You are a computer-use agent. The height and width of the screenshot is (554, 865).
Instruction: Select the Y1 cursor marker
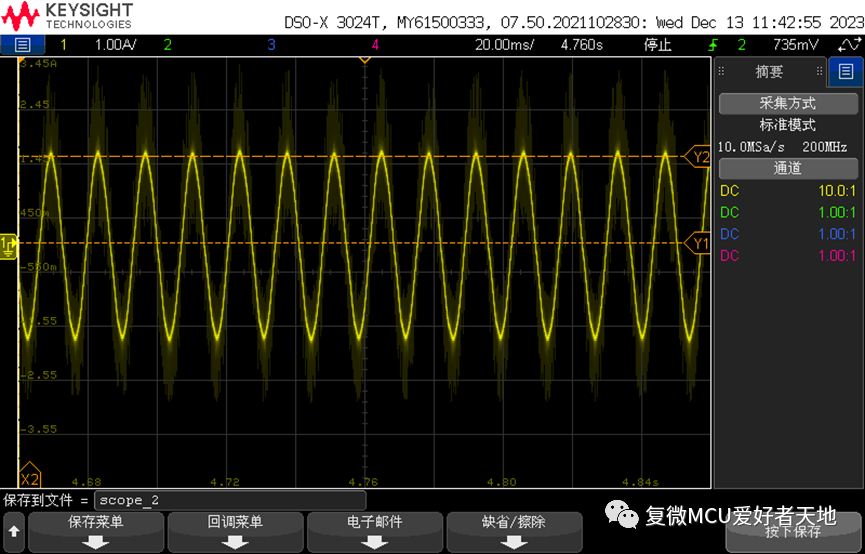[698, 243]
